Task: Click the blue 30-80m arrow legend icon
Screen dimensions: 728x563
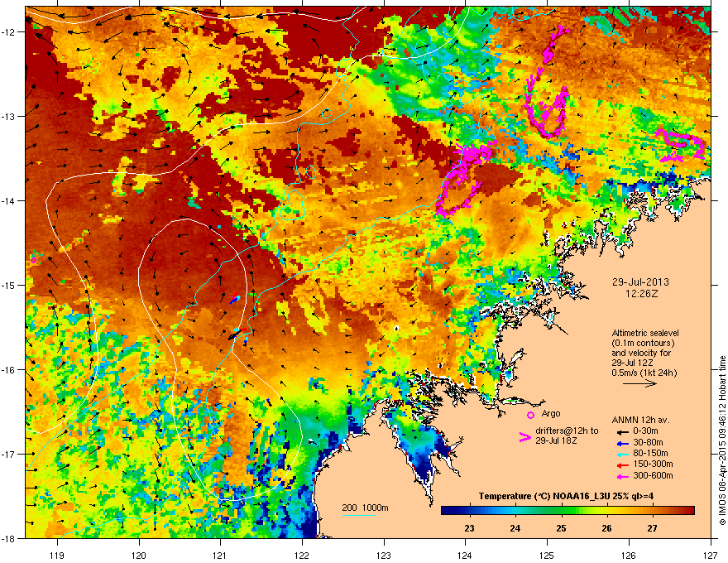Action: coord(624,443)
